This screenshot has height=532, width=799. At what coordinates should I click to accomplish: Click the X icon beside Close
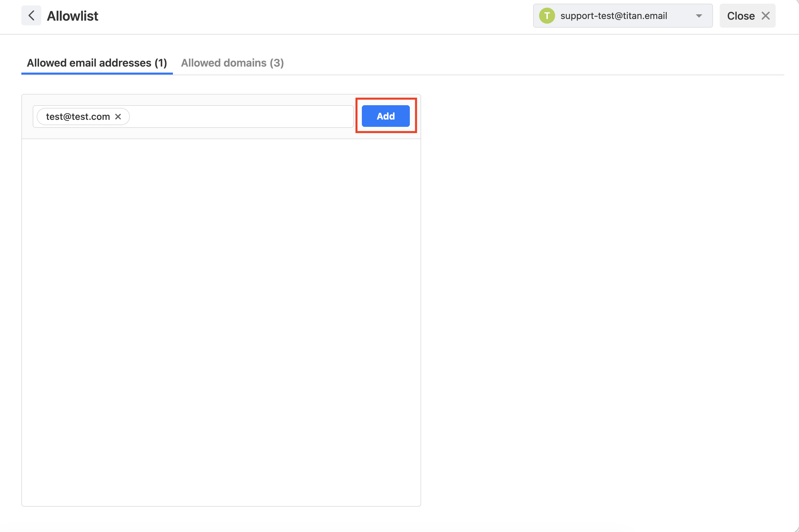(x=766, y=16)
